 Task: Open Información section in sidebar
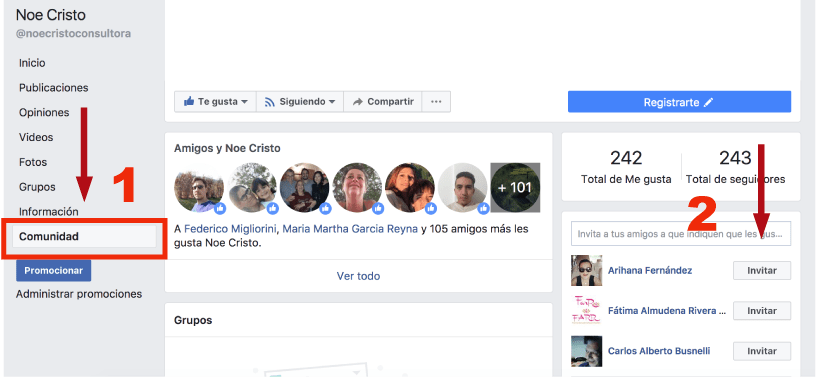(x=49, y=212)
